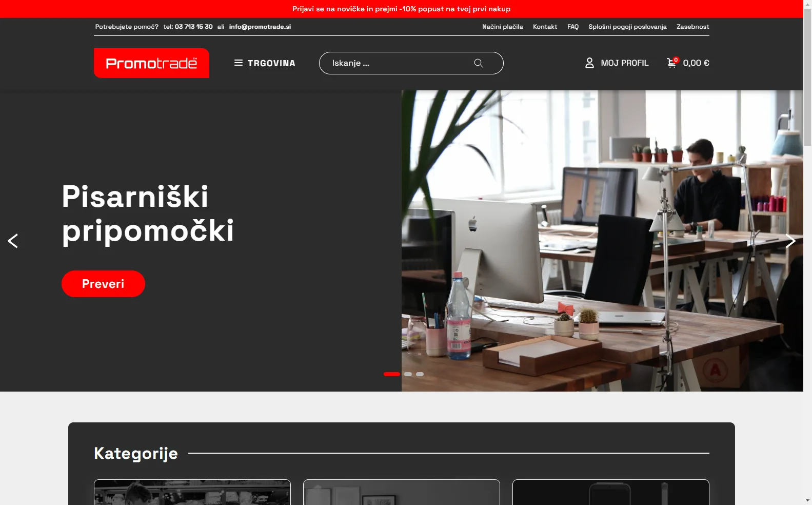This screenshot has width=812, height=505.
Task: Select the first slider dot
Action: 392,374
